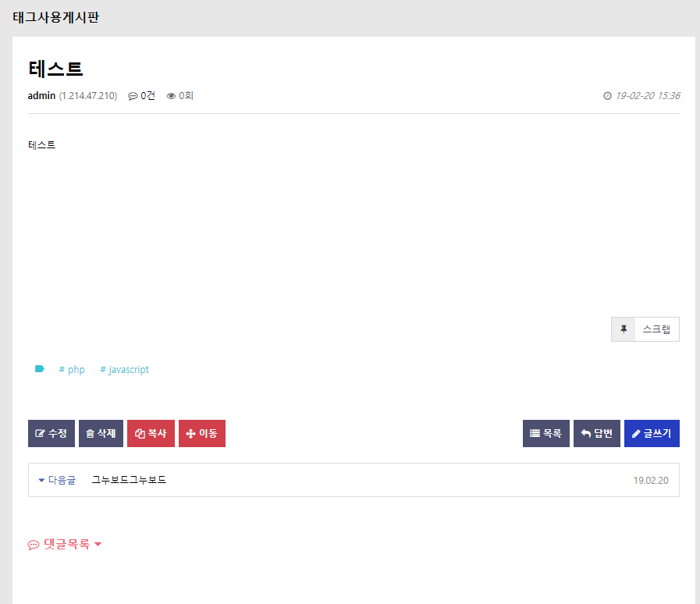Click the 태그사용게시판 board title
Viewport: 700px width, 604px height.
(x=56, y=17)
